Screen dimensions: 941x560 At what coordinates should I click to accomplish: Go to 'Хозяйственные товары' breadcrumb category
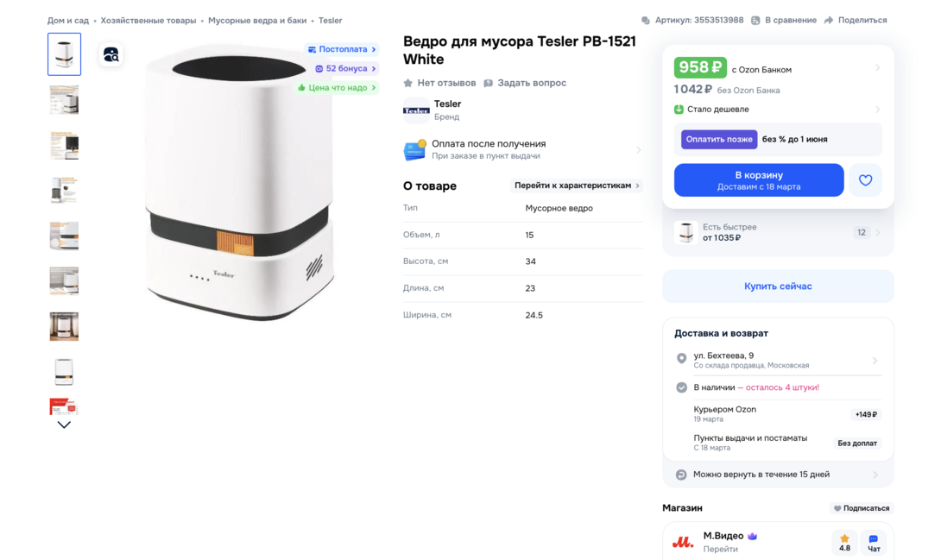(x=148, y=20)
